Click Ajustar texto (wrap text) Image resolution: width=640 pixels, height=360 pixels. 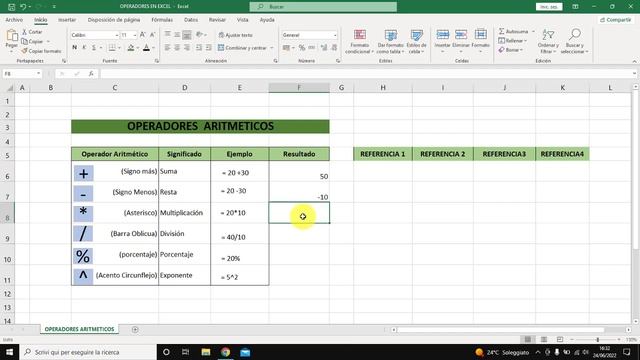click(x=236, y=35)
